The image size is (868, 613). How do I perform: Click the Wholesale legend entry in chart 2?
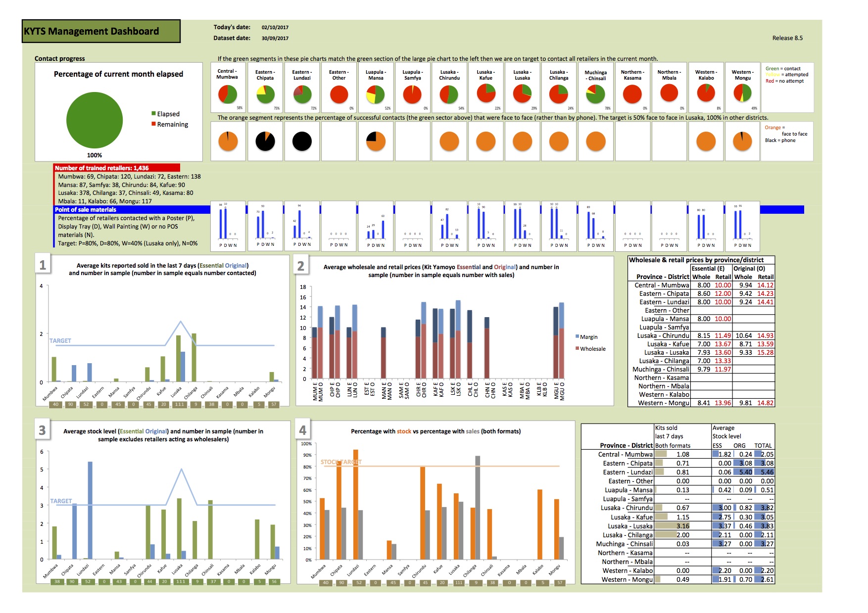[590, 349]
